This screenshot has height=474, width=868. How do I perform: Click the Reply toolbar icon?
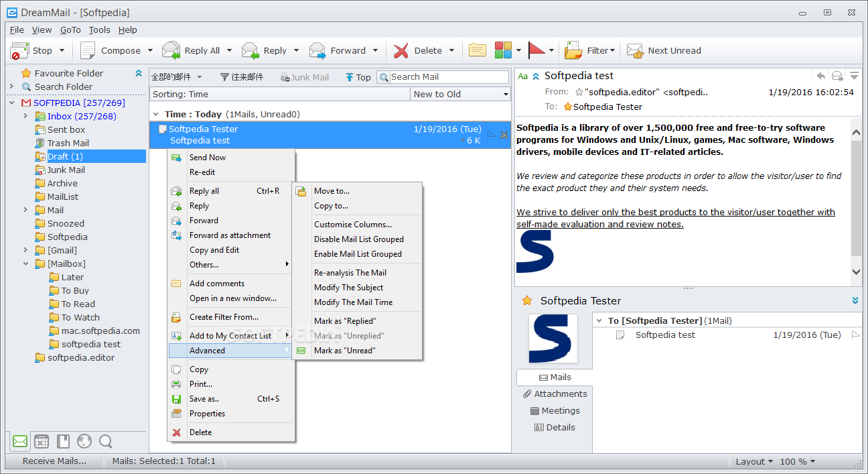click(x=250, y=50)
